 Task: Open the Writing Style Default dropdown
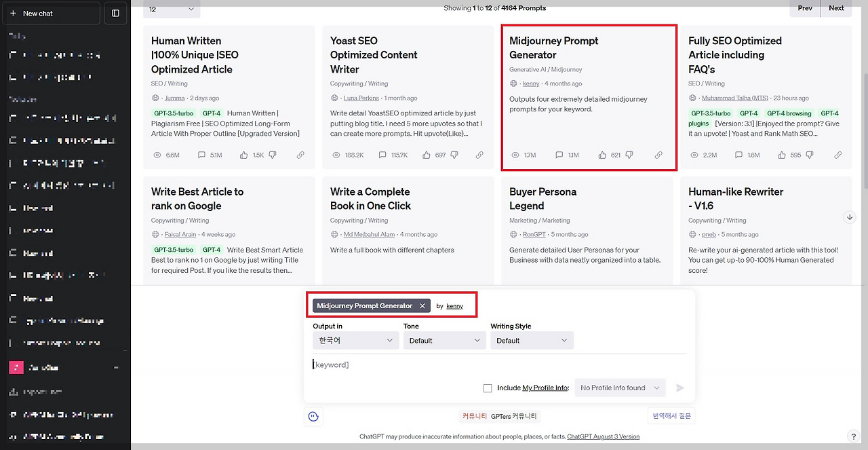532,340
